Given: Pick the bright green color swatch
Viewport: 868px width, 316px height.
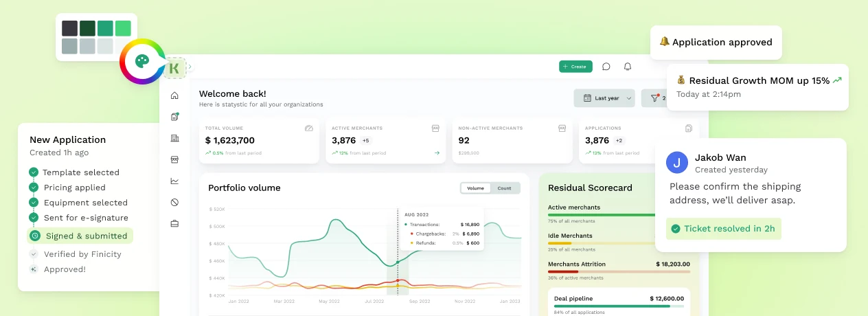Looking at the screenshot, I should pyautogui.click(x=123, y=28).
